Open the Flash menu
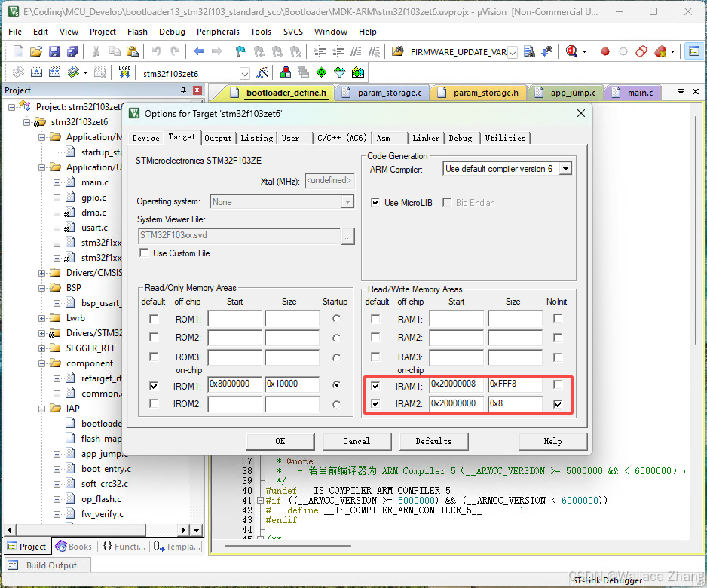The height and width of the screenshot is (588, 707). [137, 32]
